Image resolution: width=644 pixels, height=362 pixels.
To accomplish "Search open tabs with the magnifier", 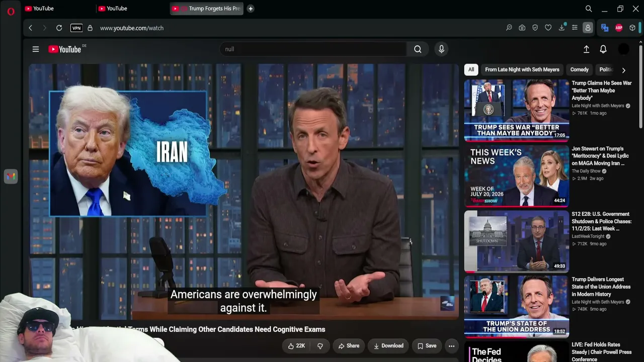I will pyautogui.click(x=589, y=9).
